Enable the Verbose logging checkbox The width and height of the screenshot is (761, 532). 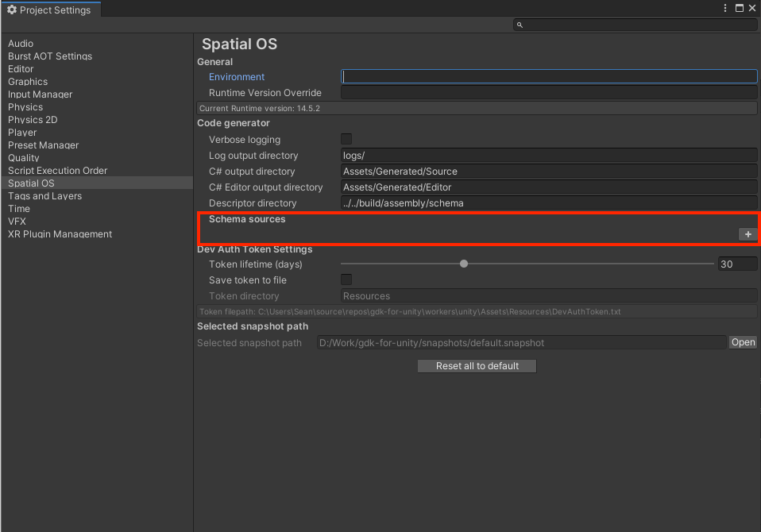pyautogui.click(x=346, y=139)
